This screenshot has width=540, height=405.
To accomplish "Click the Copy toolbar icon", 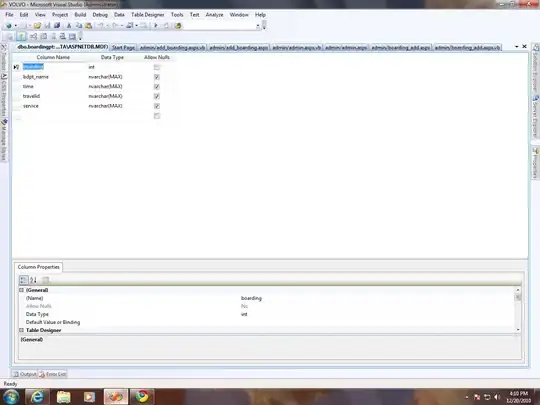I will pyautogui.click(x=79, y=25).
